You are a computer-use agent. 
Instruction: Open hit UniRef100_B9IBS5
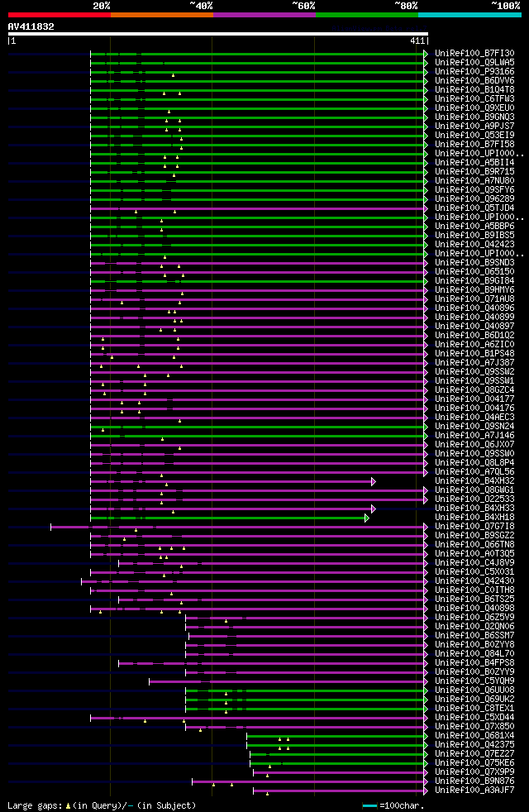(x=474, y=236)
